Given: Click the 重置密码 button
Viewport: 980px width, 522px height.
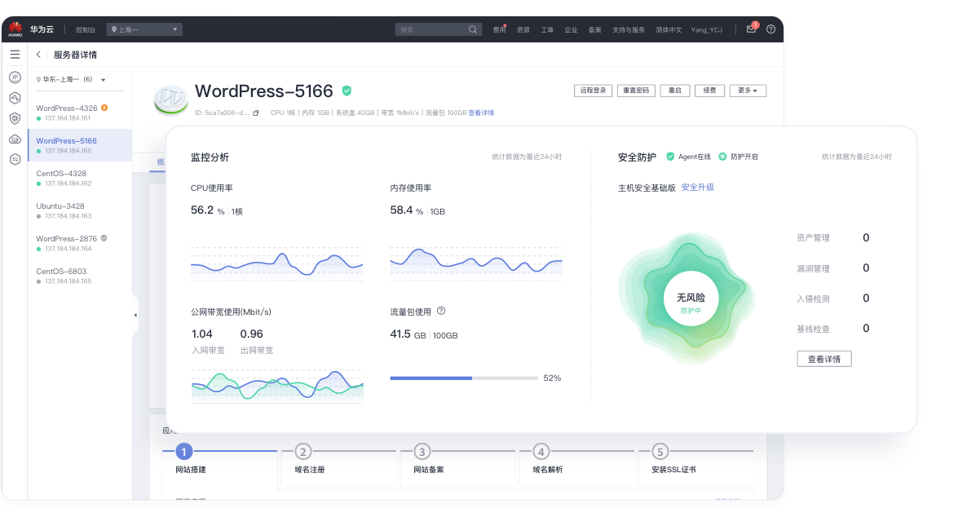Looking at the screenshot, I should click(x=636, y=91).
